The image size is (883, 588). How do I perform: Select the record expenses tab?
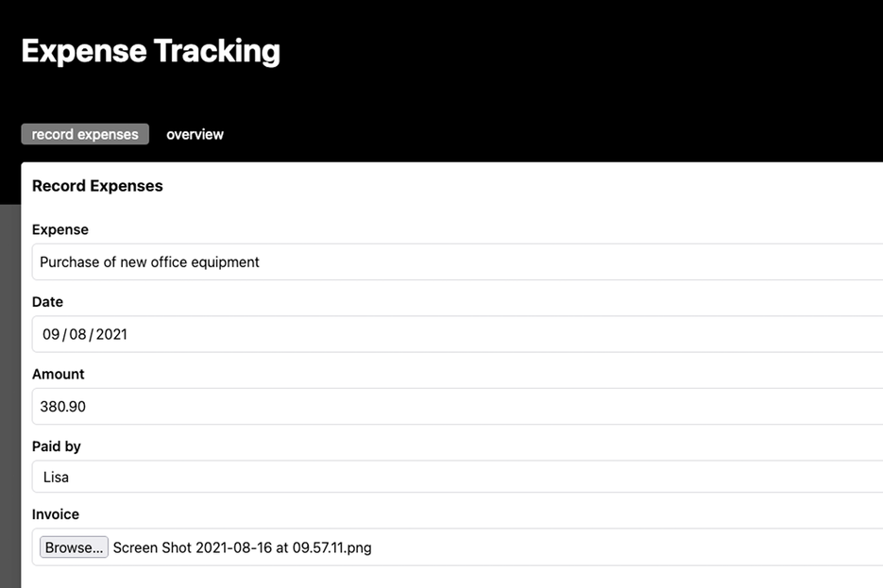click(84, 134)
